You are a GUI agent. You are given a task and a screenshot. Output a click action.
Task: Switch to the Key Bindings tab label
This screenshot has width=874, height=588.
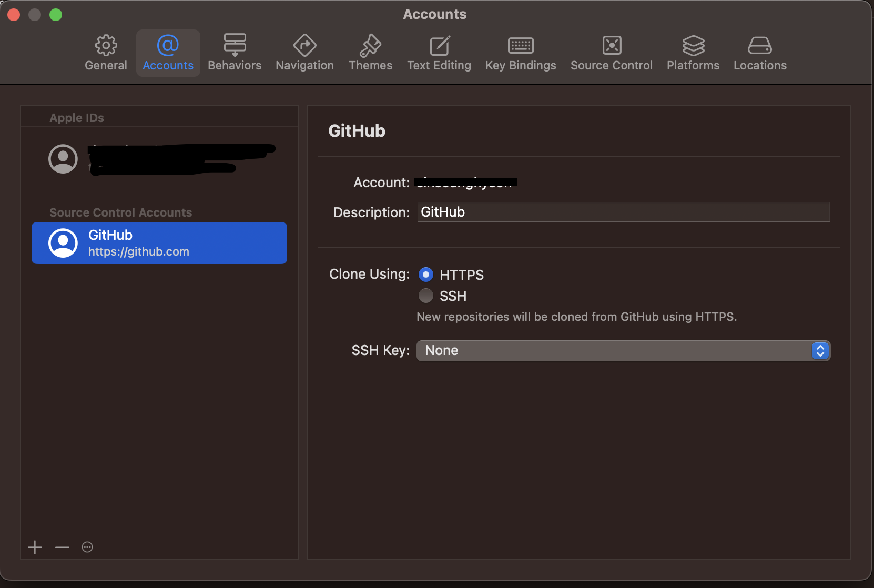pyautogui.click(x=521, y=65)
